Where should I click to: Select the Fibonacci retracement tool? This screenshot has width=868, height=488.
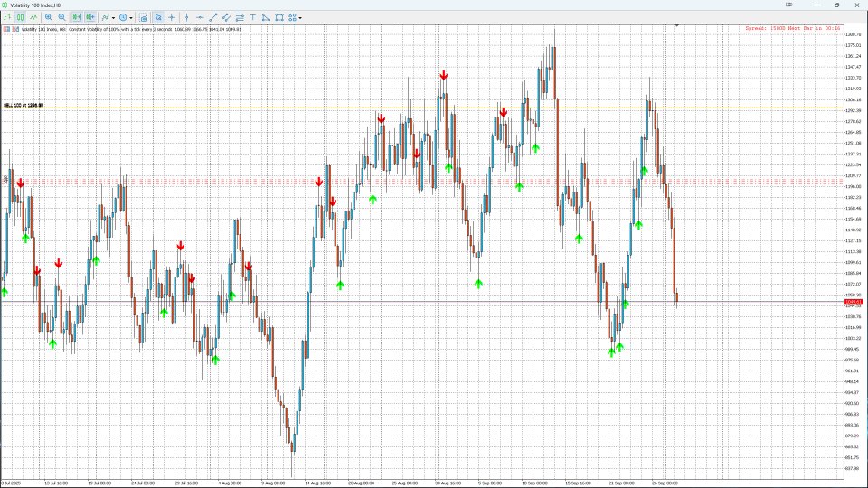pyautogui.click(x=240, y=17)
